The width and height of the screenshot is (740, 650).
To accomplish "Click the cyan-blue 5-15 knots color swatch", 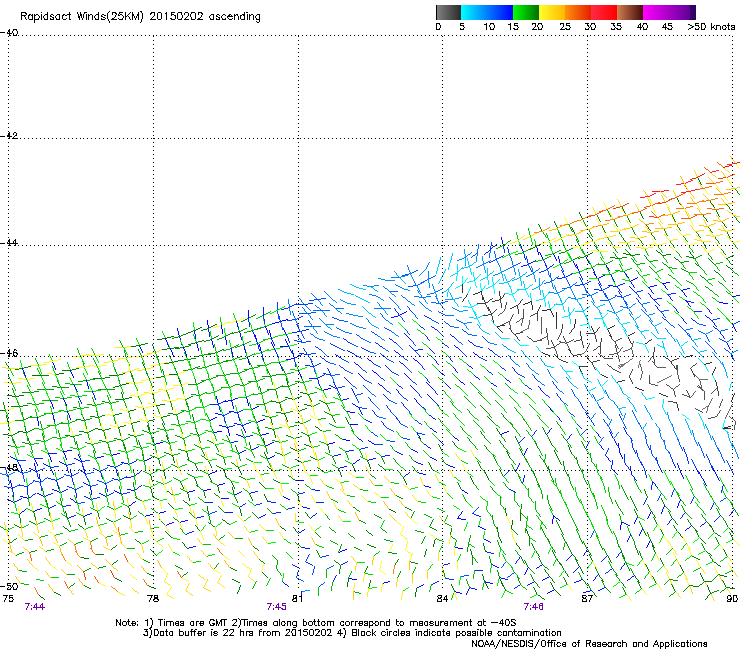I will pos(487,12).
